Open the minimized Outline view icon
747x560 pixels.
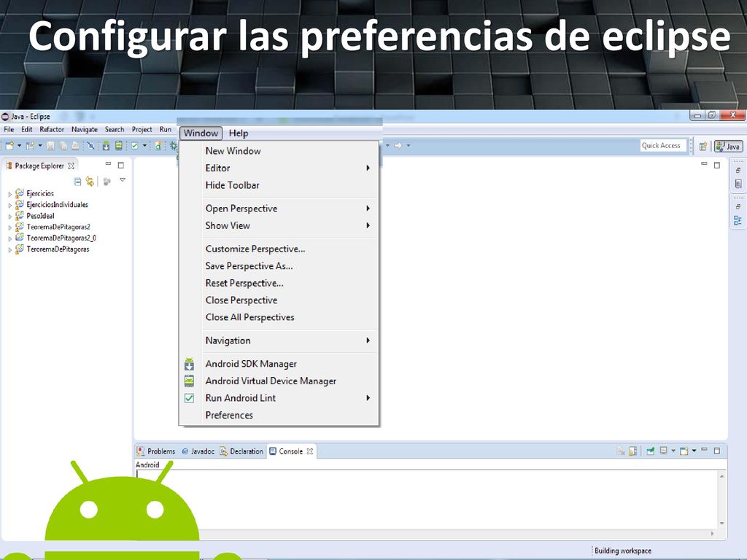738,220
